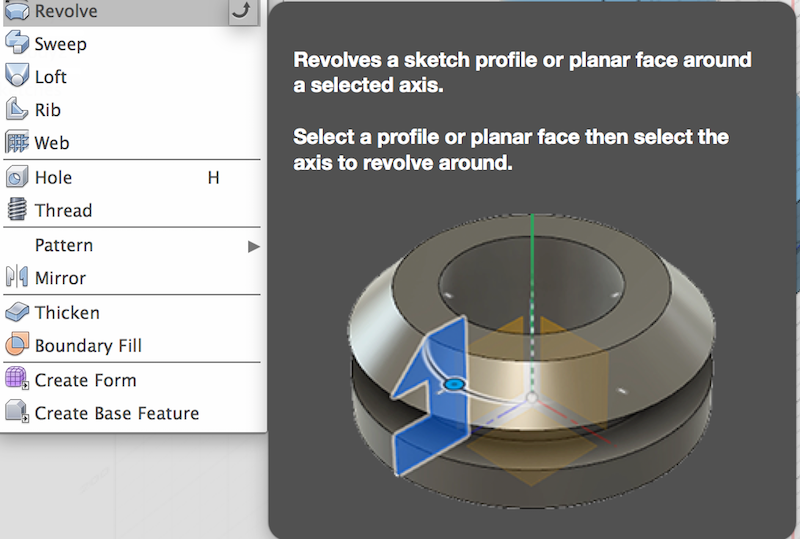Choose the Rib tool icon
800x539 pixels.
[x=17, y=109]
